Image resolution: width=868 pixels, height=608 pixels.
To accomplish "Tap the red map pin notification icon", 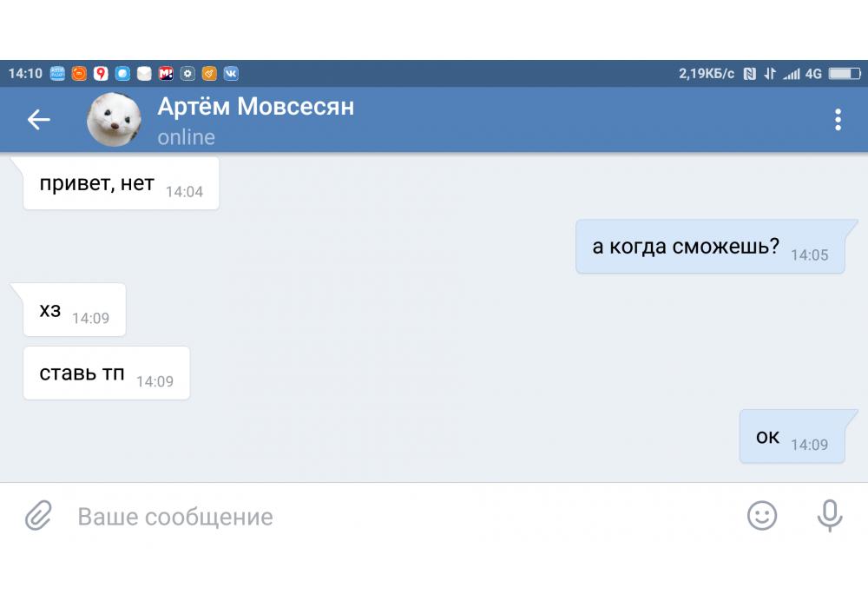I will [101, 74].
